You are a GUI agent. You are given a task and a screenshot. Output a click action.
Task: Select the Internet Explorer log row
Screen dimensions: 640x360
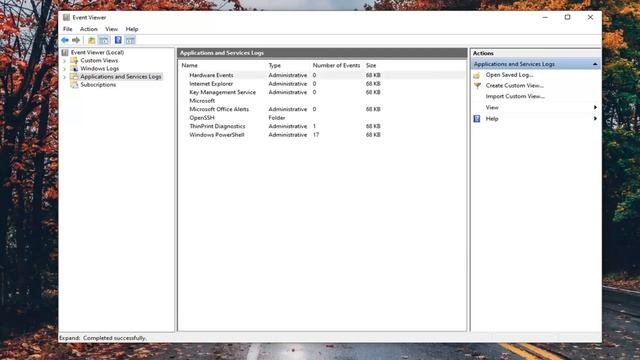coord(322,84)
